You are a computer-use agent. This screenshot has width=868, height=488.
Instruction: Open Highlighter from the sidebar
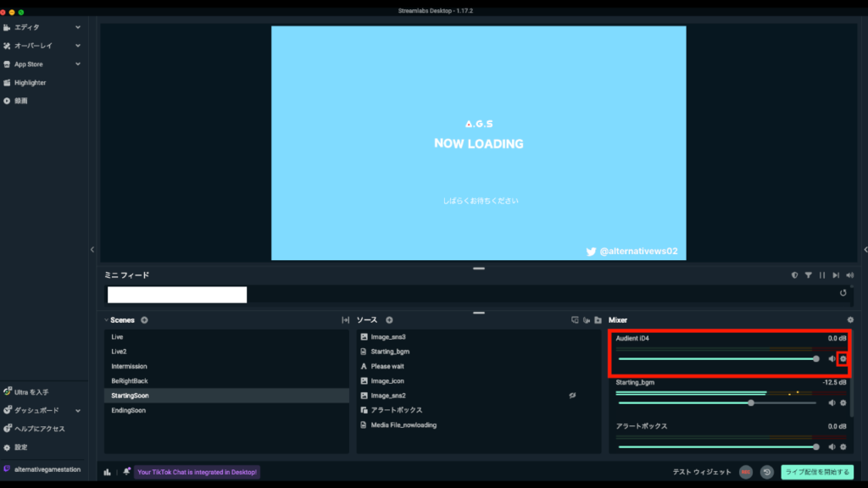(30, 83)
